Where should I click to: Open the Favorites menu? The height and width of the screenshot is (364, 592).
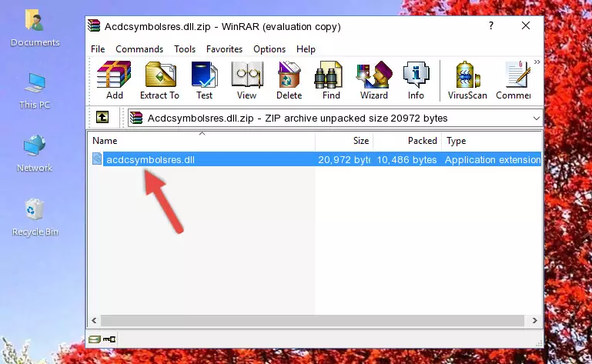coord(224,49)
